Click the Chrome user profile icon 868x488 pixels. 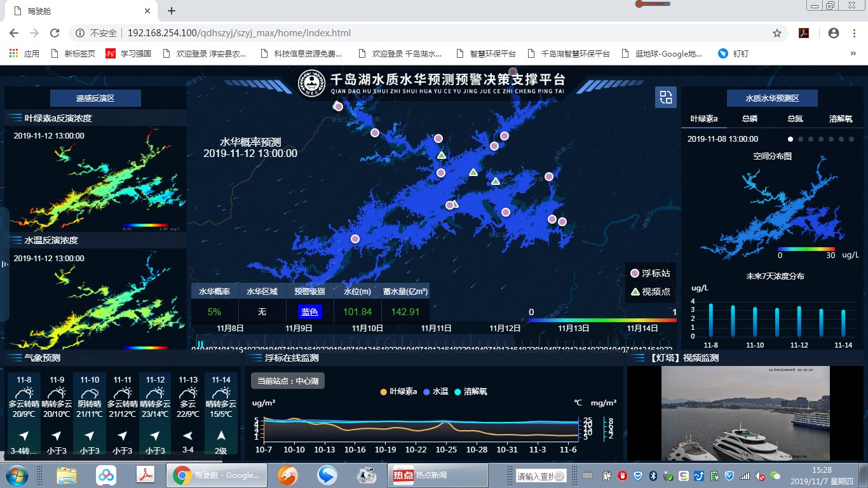pos(834,33)
